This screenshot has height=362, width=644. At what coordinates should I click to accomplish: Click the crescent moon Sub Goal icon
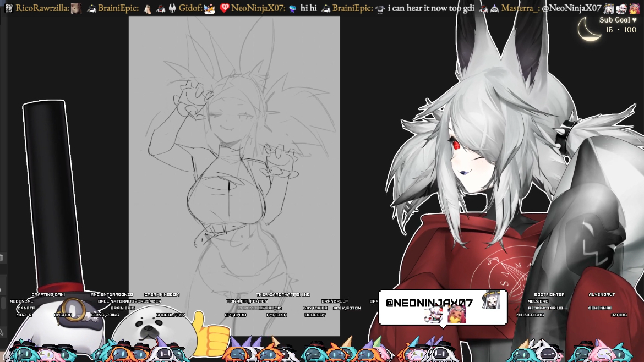589,29
